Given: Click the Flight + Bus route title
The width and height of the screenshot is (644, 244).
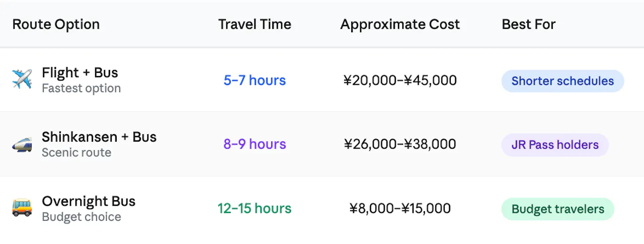Looking at the screenshot, I should (80, 73).
